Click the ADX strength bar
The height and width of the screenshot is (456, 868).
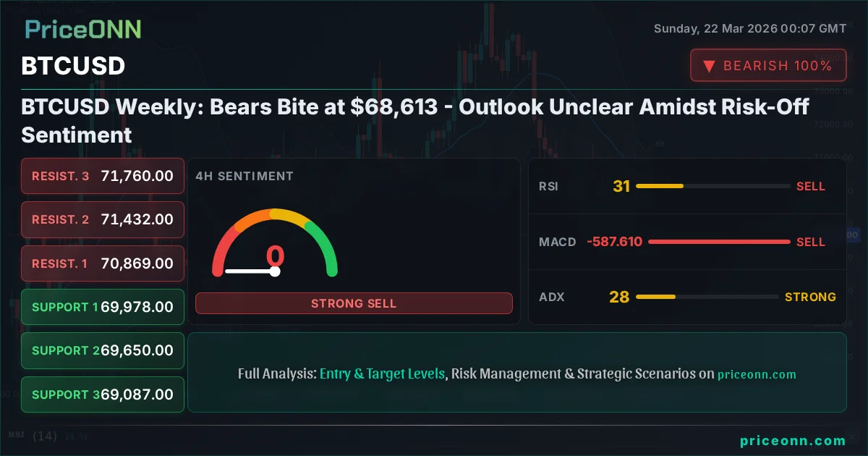[707, 297]
